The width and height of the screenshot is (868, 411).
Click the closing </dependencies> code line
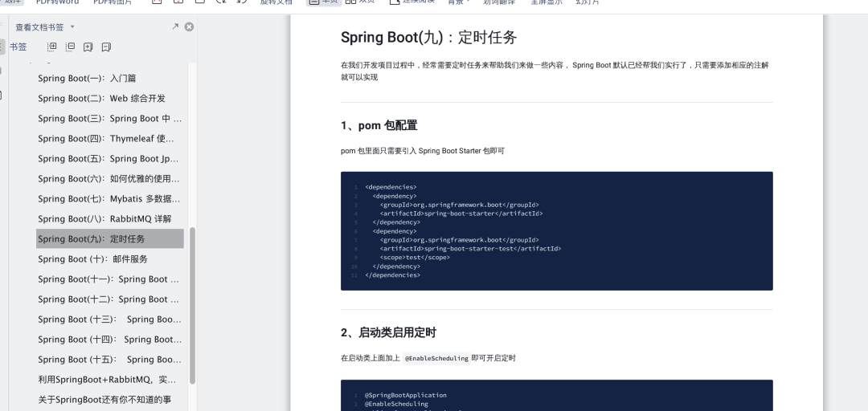(392, 275)
